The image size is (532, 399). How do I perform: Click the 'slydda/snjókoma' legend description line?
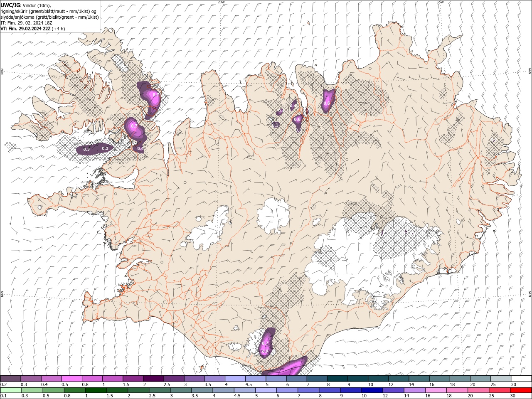(x=50, y=17)
